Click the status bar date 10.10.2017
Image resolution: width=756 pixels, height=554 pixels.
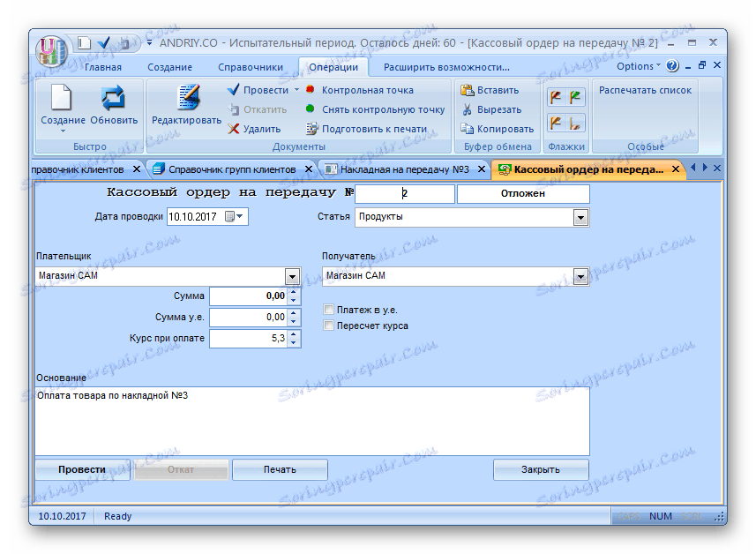[x=63, y=516]
